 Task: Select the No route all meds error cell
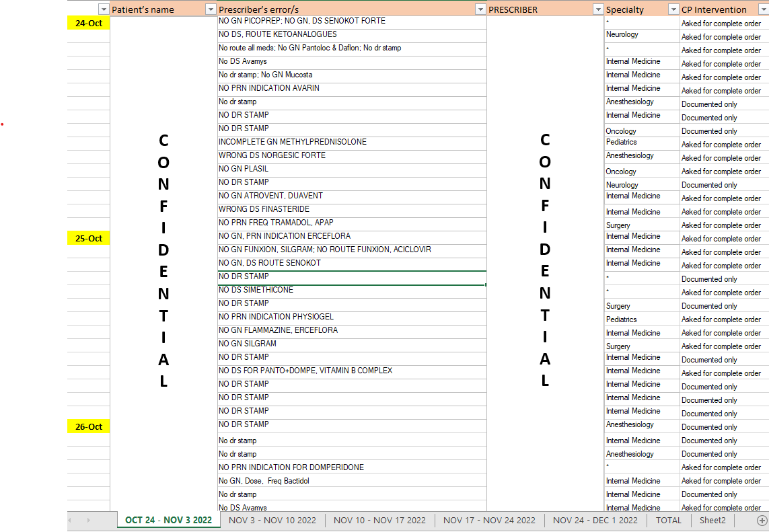pyautogui.click(x=352, y=49)
